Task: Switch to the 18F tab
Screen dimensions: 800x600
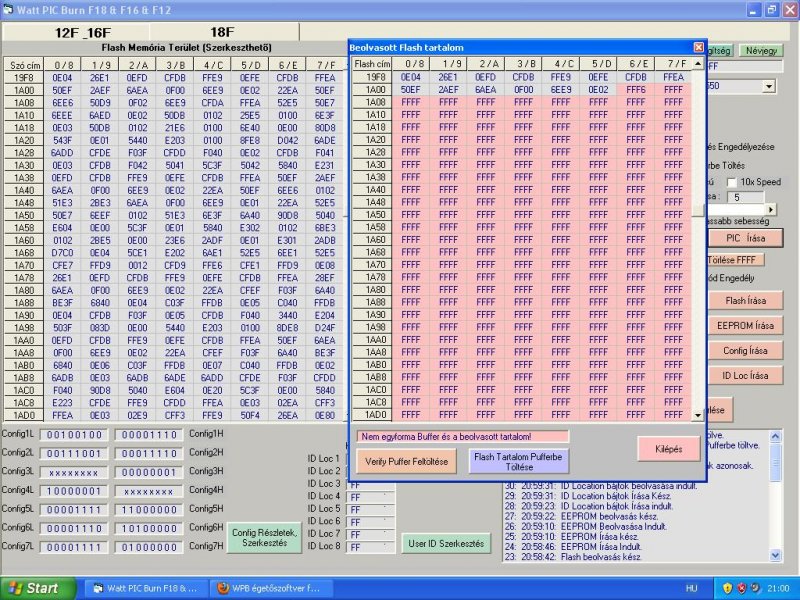Action: [x=223, y=32]
